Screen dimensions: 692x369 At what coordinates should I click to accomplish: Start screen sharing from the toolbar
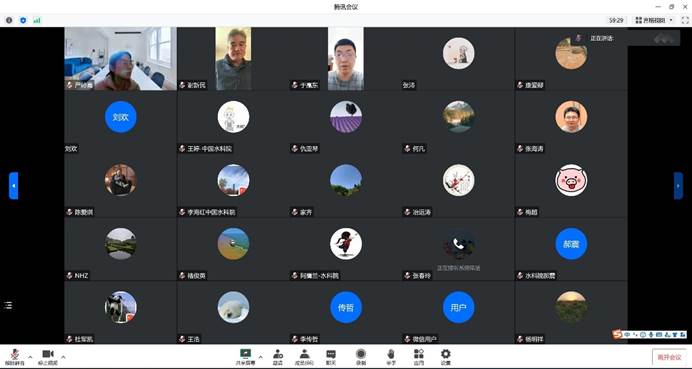(x=245, y=356)
